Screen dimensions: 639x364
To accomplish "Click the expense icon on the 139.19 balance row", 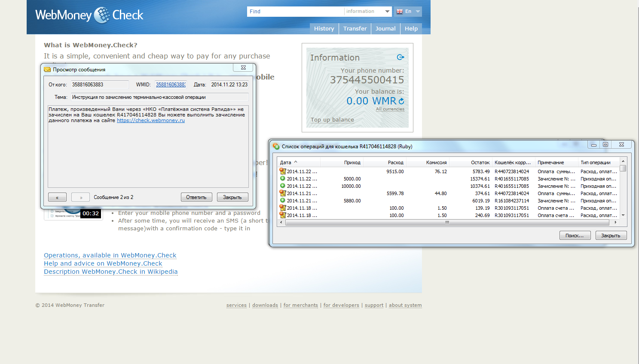I will pos(282,208).
